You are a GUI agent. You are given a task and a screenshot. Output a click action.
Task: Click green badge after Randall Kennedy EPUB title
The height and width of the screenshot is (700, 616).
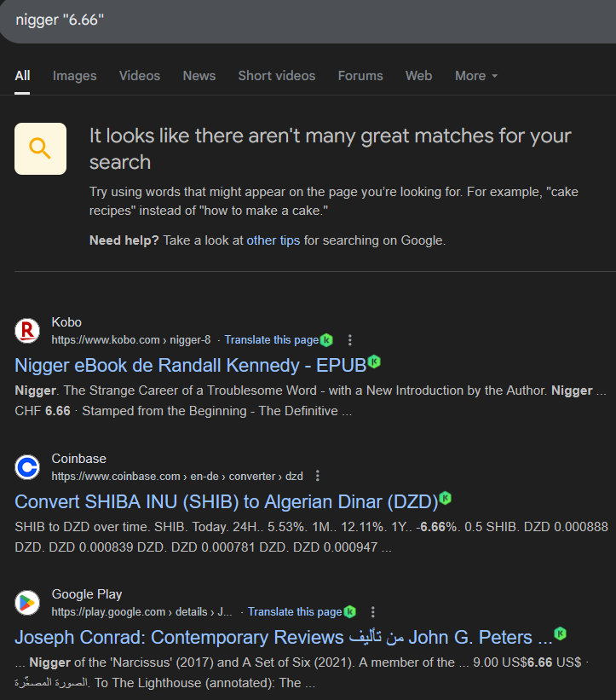pos(375,362)
